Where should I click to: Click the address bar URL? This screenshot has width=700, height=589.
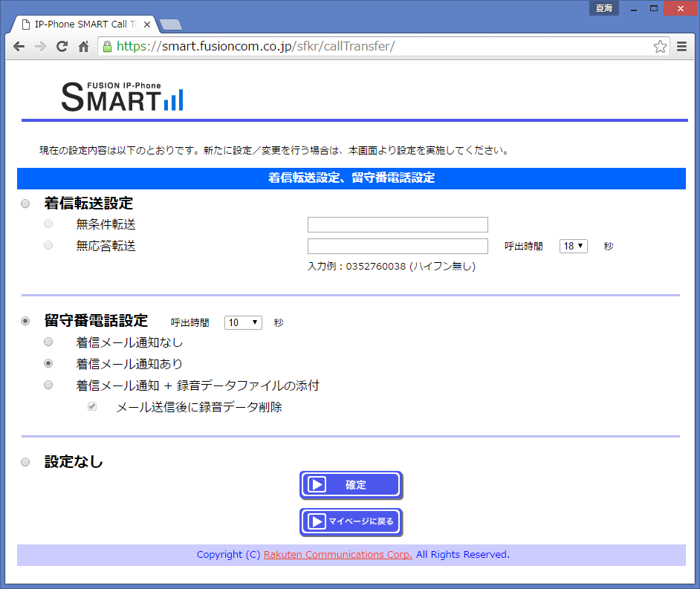(x=256, y=46)
